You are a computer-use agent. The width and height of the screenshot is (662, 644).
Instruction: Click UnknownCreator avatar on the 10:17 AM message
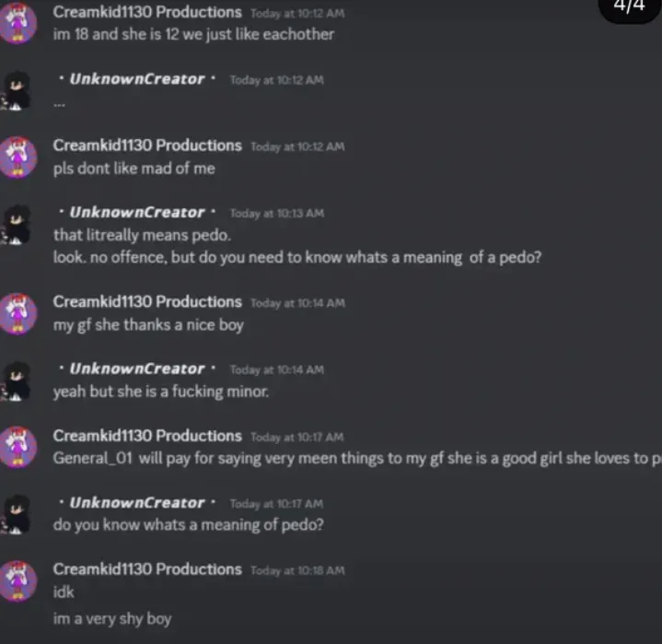click(16, 514)
